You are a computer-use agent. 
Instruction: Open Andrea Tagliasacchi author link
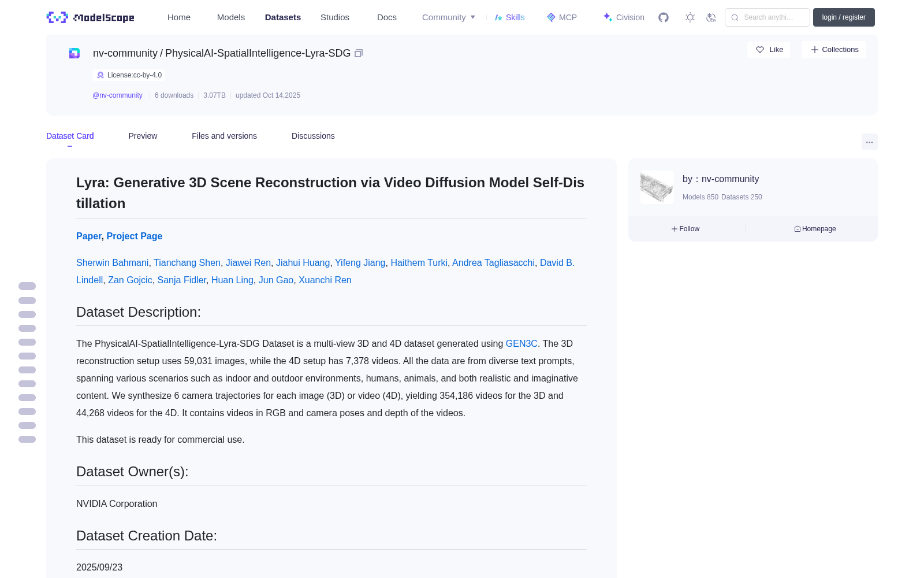[x=494, y=262]
